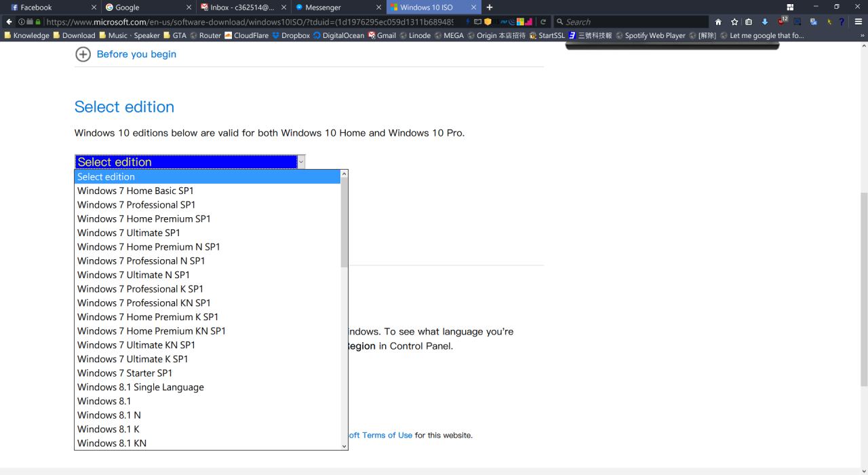Open the Music · Speaker bookmarks folder
Image resolution: width=868 pixels, height=475 pixels.
[130, 36]
